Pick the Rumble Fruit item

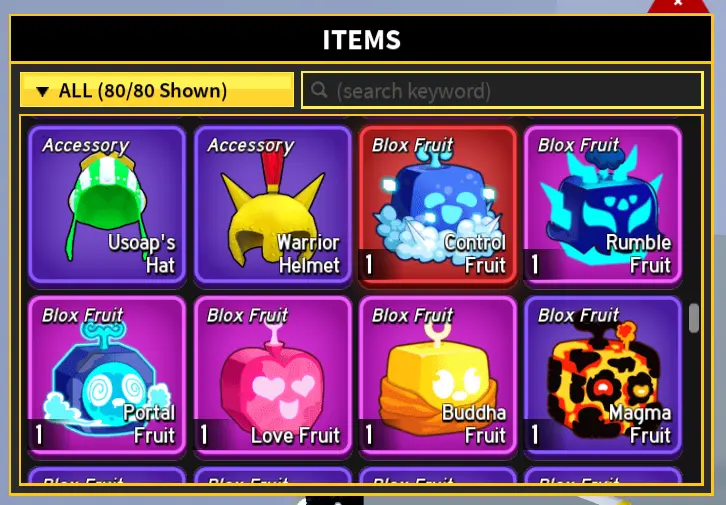pos(603,206)
